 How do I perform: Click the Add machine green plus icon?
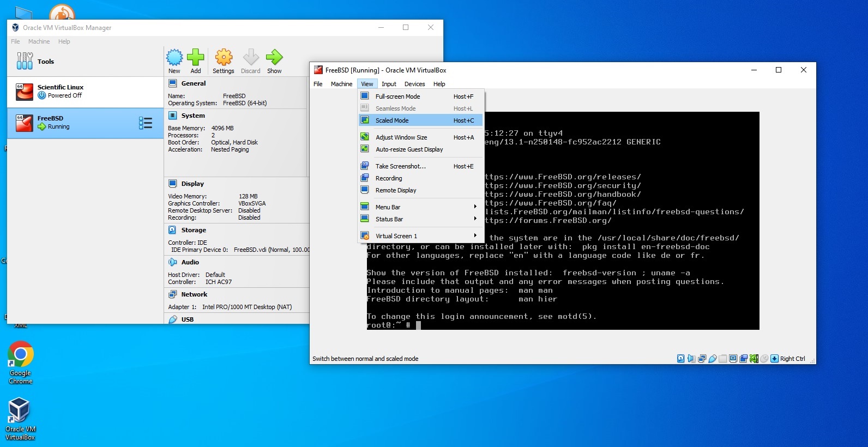(x=196, y=58)
